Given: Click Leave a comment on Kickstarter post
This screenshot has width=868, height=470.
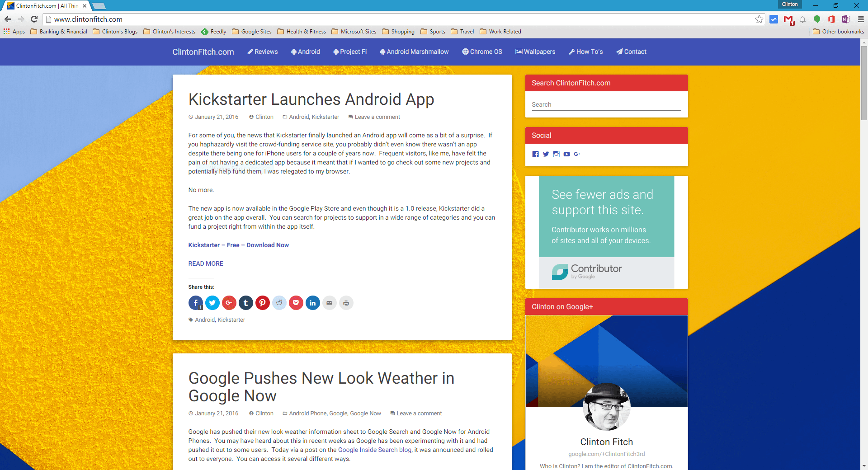Looking at the screenshot, I should point(374,117).
